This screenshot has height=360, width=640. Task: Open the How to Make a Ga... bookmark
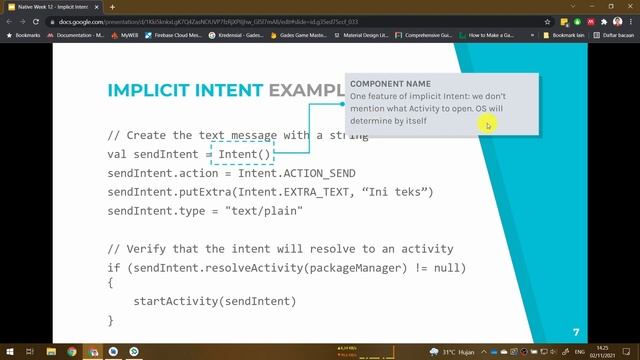coord(487,36)
